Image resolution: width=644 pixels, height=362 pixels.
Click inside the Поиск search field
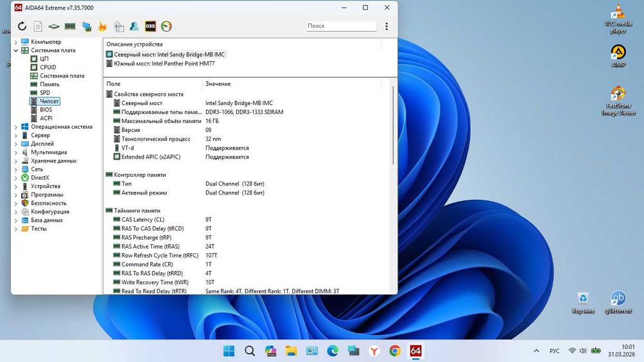click(341, 26)
